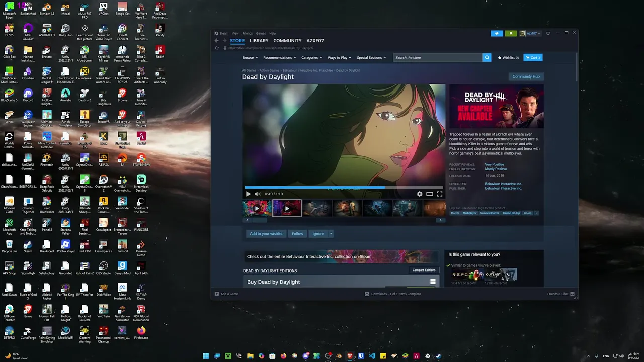The image size is (644, 362).
Task: Click the media strip right arrow
Action: click(x=441, y=220)
